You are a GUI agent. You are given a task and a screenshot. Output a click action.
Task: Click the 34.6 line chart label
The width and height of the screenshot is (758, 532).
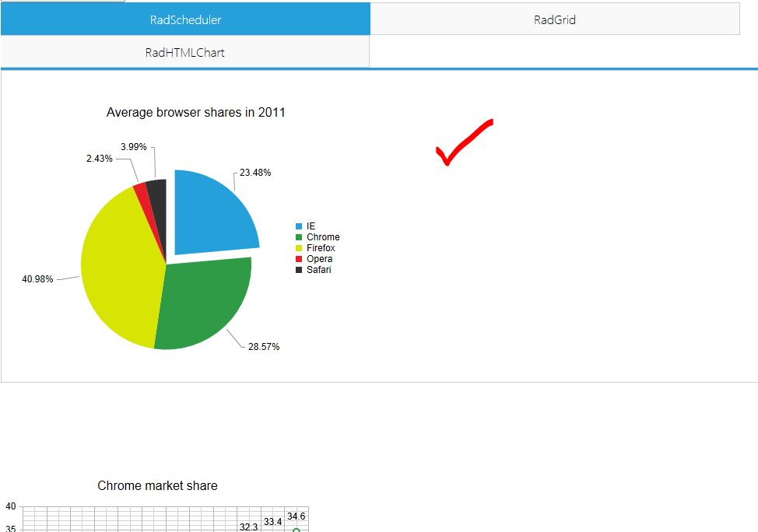point(296,516)
